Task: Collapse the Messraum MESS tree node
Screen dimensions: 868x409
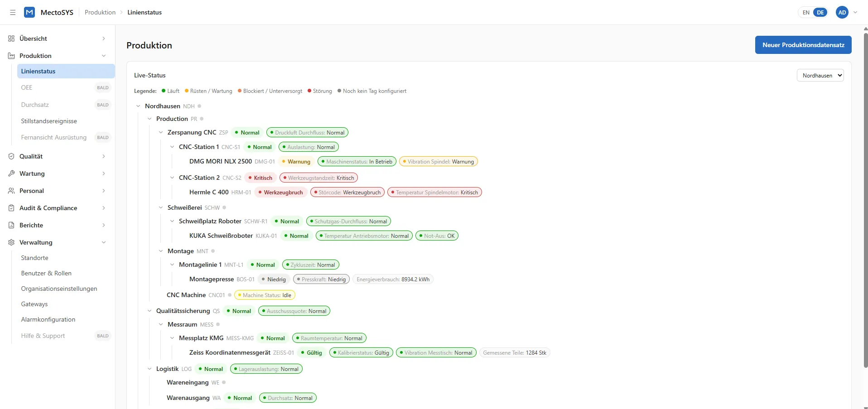Action: pyautogui.click(x=161, y=324)
